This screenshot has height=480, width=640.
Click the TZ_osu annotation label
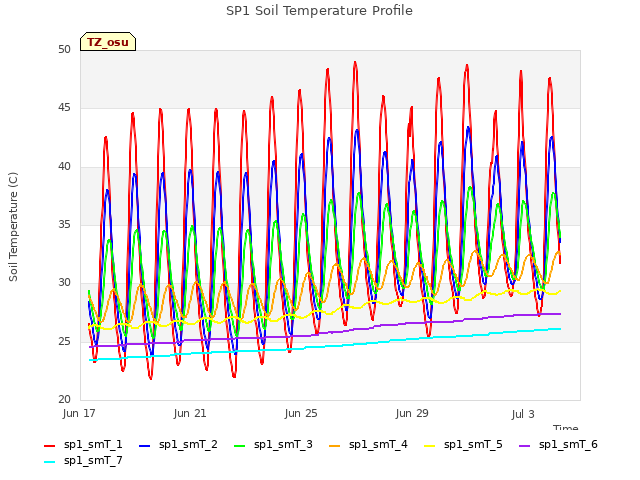(108, 42)
